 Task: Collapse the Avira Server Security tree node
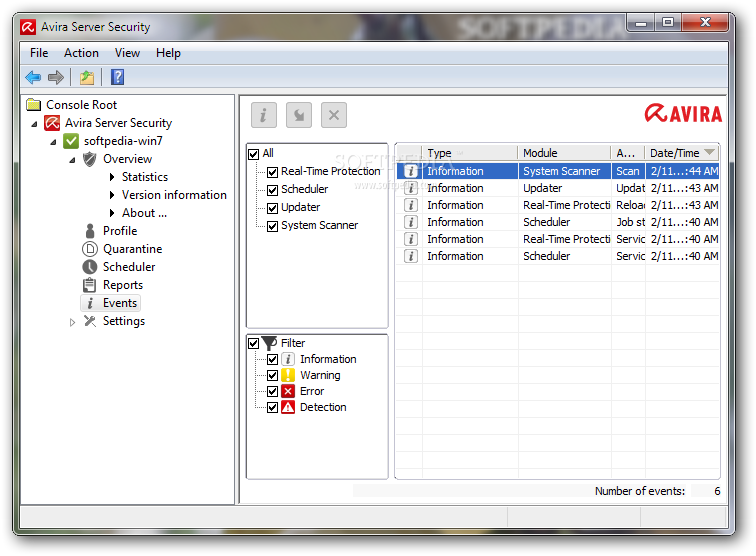click(x=34, y=124)
